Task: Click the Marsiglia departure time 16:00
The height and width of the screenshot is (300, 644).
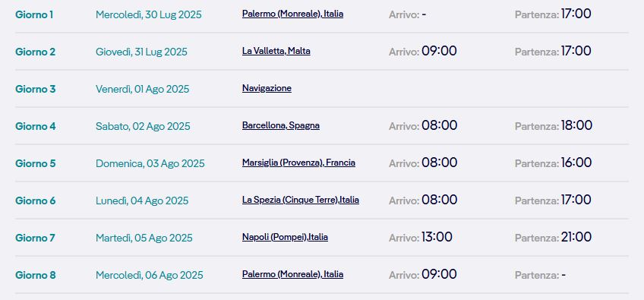Action: click(576, 163)
